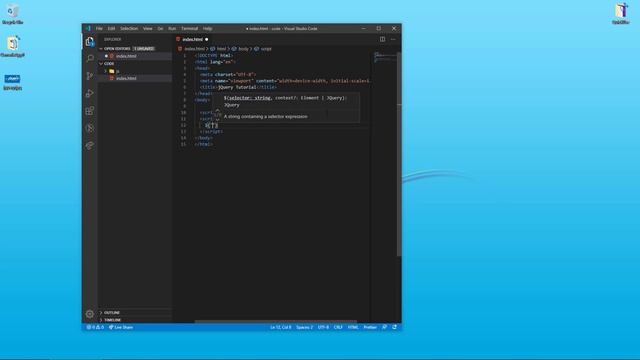Open the Recycle Bin desktop icon
640x360 pixels.
tap(13, 14)
